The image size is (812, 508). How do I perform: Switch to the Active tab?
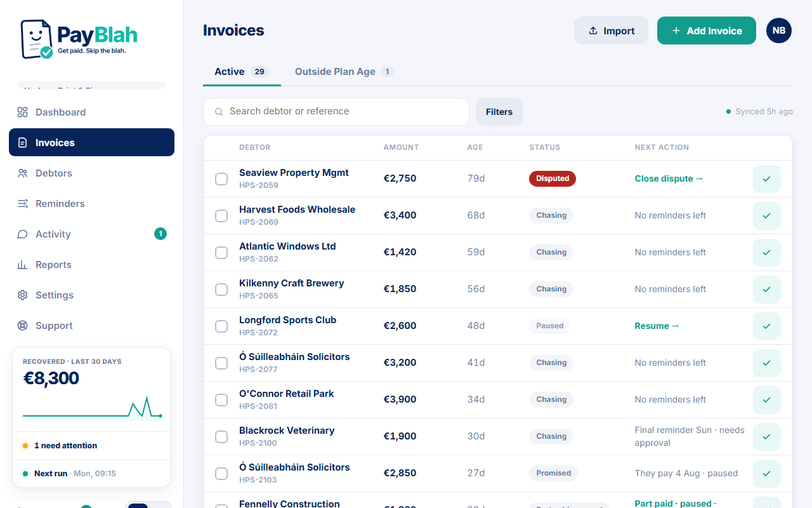pyautogui.click(x=242, y=72)
